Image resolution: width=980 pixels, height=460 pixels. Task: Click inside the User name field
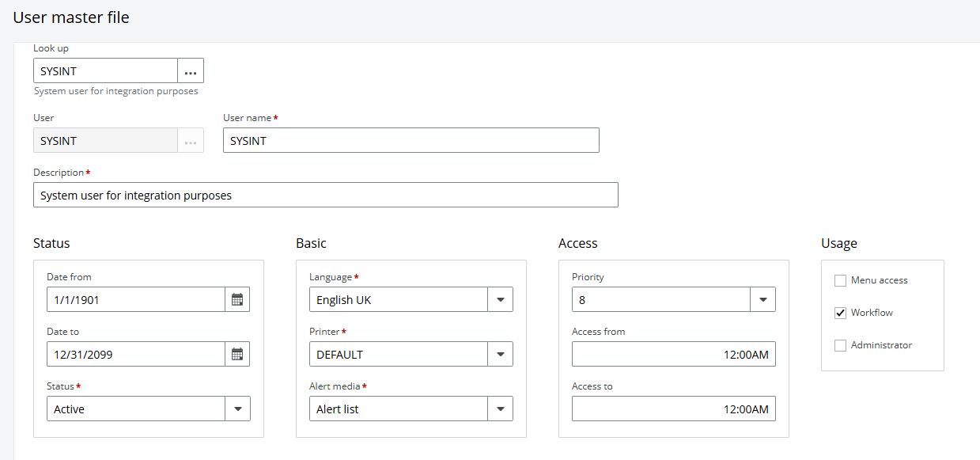point(410,140)
